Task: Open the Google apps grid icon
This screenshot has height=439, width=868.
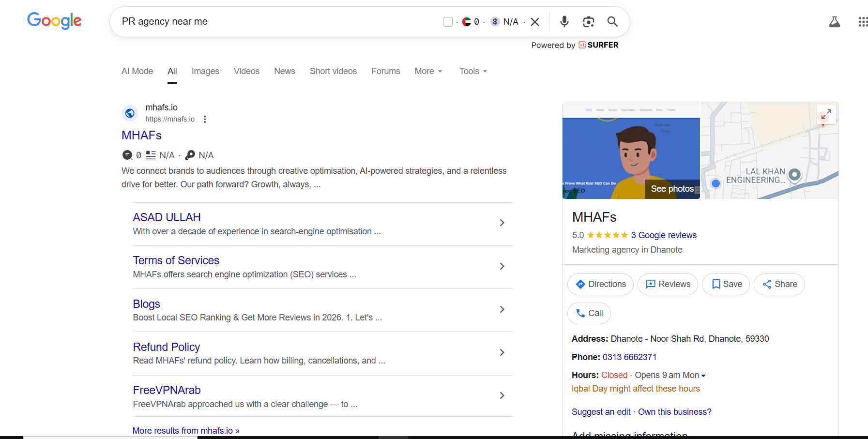Action: coord(862,22)
